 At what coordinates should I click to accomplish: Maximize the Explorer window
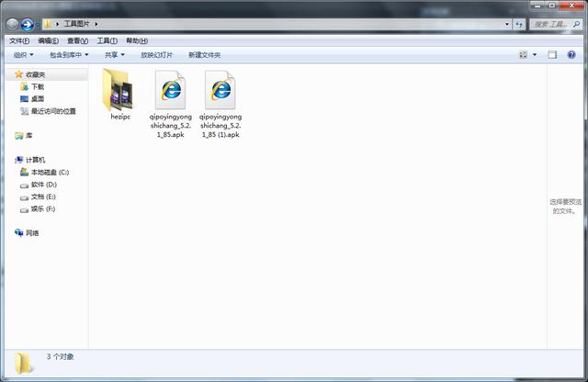[551, 6]
